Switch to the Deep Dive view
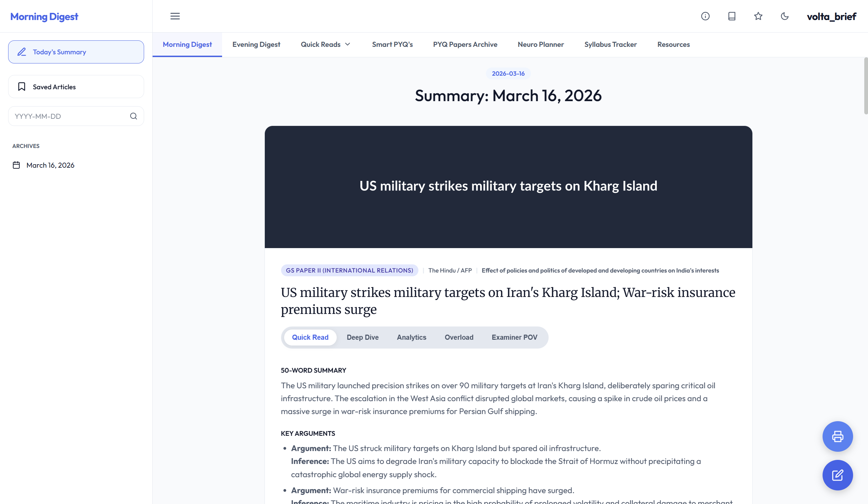This screenshot has height=504, width=868. tap(362, 337)
